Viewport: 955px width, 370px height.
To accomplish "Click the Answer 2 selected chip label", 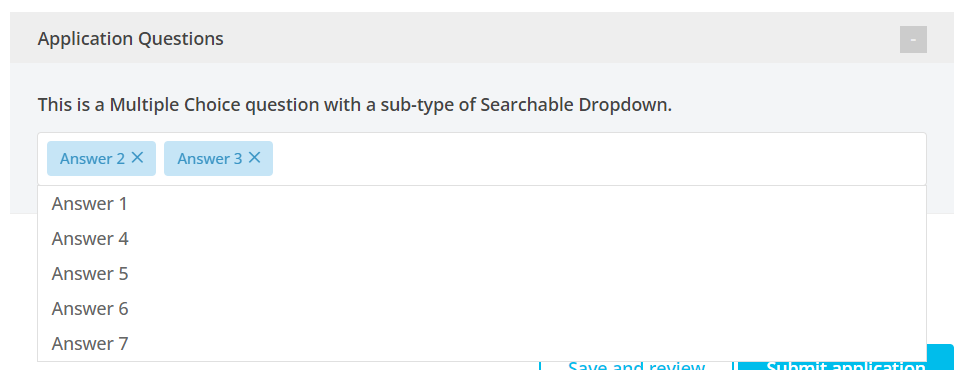I will [92, 158].
